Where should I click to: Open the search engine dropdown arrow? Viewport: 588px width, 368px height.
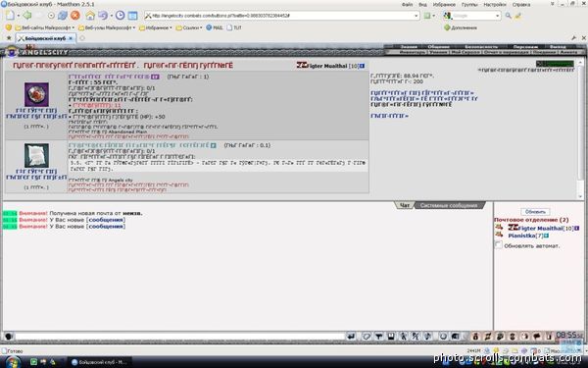498,16
